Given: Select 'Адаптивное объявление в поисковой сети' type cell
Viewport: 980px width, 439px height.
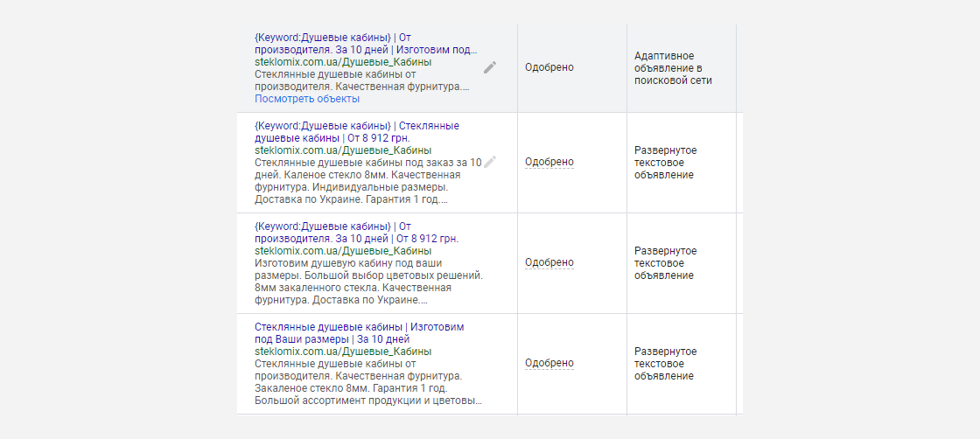Looking at the screenshot, I should (673, 68).
